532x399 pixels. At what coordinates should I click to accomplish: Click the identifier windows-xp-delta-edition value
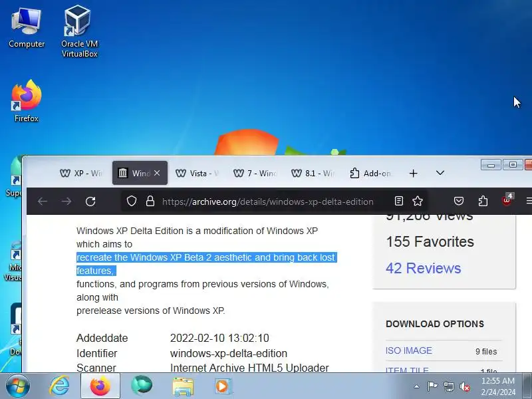[229, 353]
